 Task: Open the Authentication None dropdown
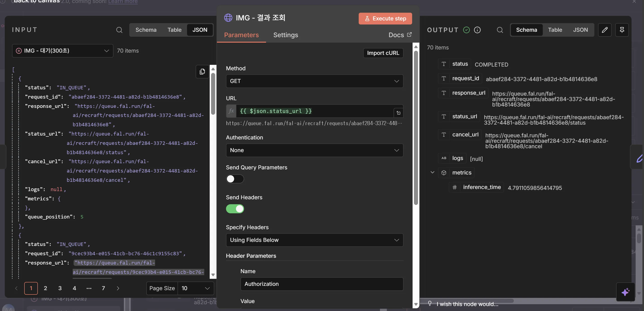point(314,150)
